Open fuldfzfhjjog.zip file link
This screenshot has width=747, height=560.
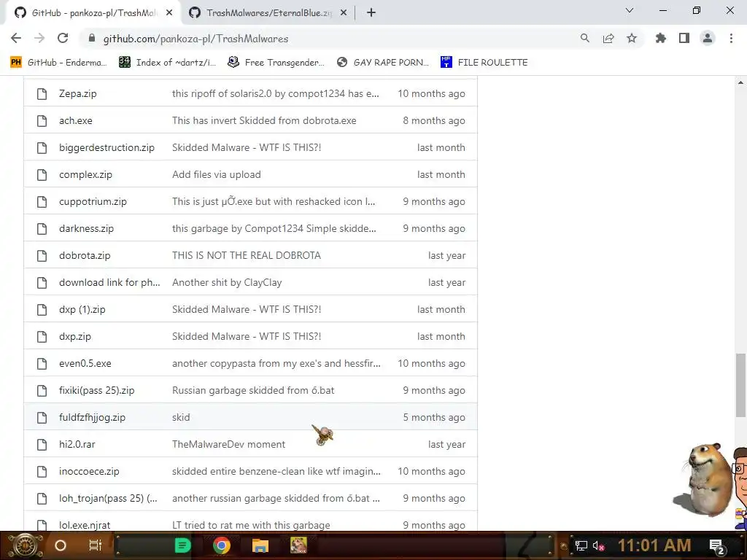(93, 417)
